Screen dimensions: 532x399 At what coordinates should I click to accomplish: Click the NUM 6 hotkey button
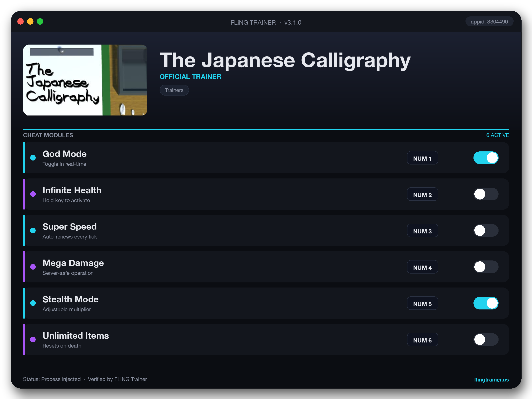(422, 340)
